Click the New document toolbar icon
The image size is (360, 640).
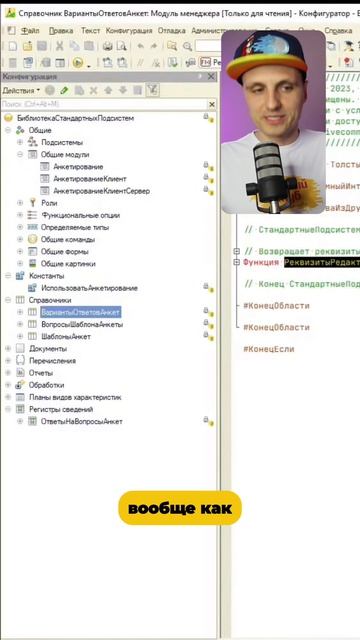tap(12, 46)
